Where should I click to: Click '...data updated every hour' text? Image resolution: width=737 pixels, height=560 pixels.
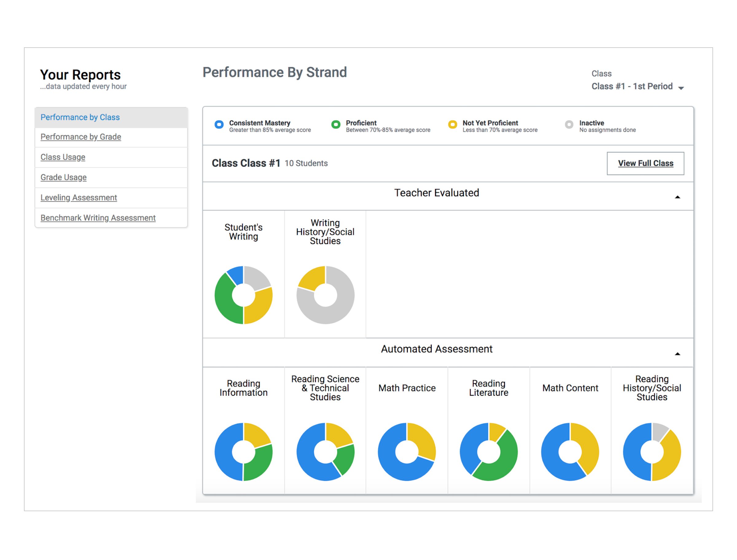pos(83,87)
